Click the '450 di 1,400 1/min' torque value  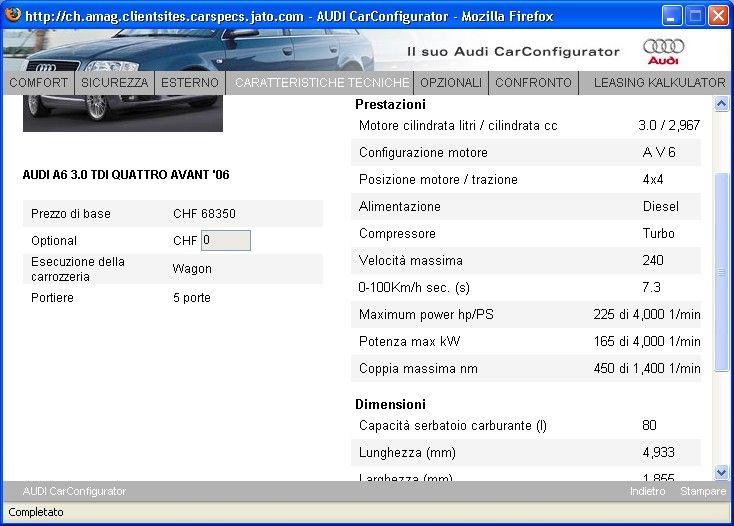coord(647,369)
